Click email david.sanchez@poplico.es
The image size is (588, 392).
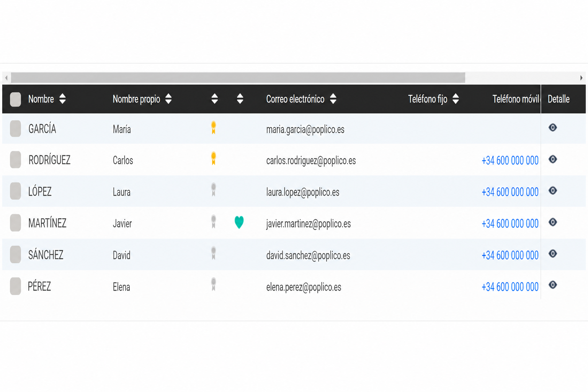pyautogui.click(x=308, y=256)
